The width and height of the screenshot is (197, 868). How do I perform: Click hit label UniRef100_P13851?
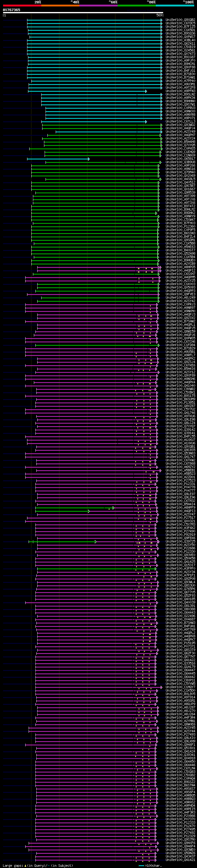click(x=180, y=403)
